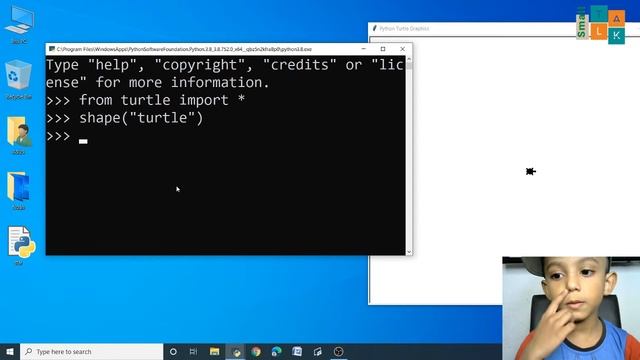The width and height of the screenshot is (640, 360).
Task: Open the Recycle Bin desktop icon
Action: [18, 78]
